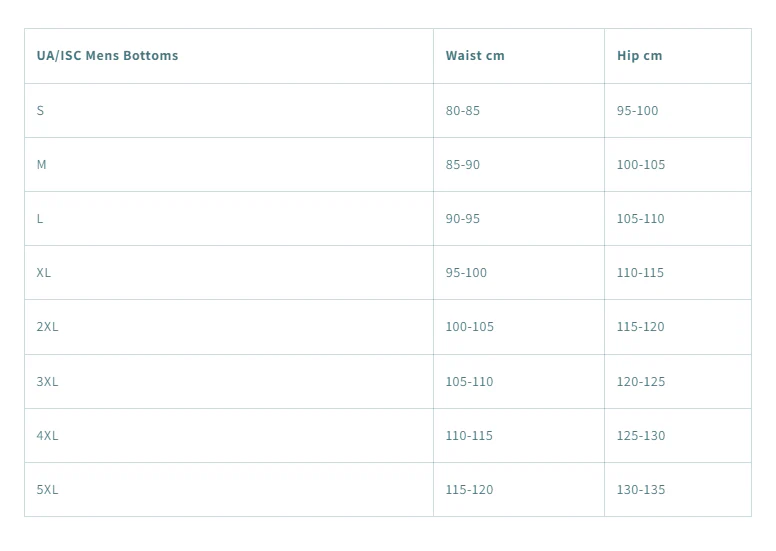Select the 4XL size cell

click(47, 435)
